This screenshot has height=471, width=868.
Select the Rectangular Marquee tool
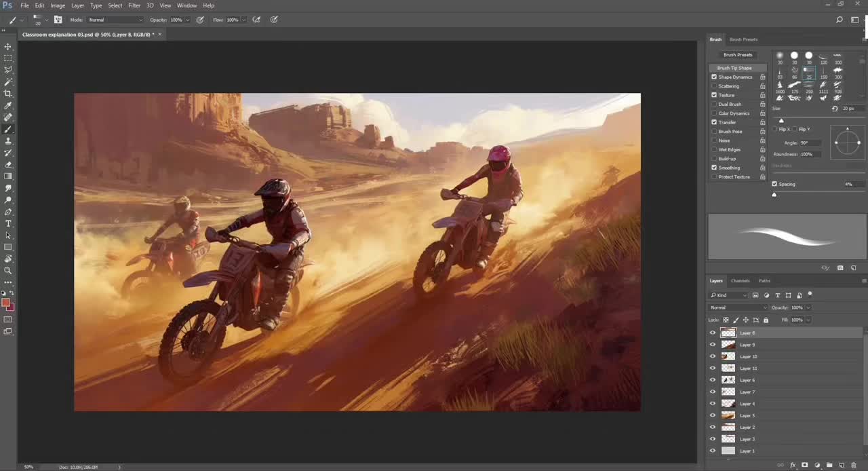coord(8,58)
